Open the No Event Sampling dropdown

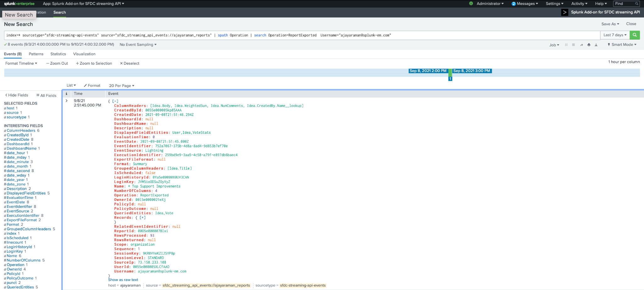point(138,45)
